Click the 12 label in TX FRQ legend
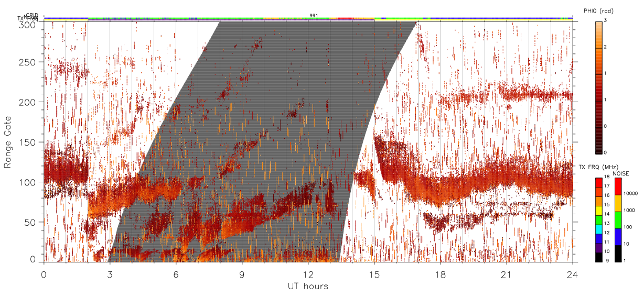 point(607,233)
